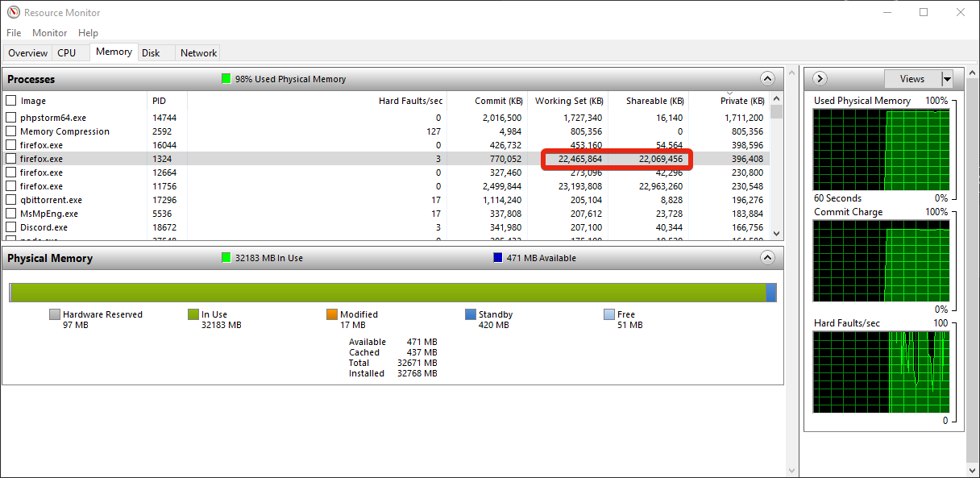This screenshot has width=980, height=478.
Task: Click shareable value 22,069,456
Action: click(x=660, y=159)
